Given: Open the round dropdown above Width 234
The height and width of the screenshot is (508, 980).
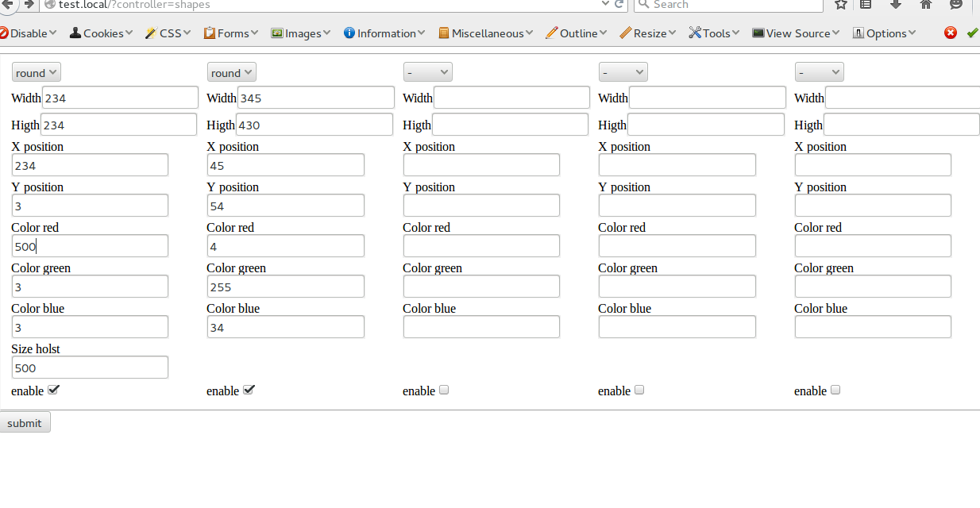Looking at the screenshot, I should tap(36, 72).
